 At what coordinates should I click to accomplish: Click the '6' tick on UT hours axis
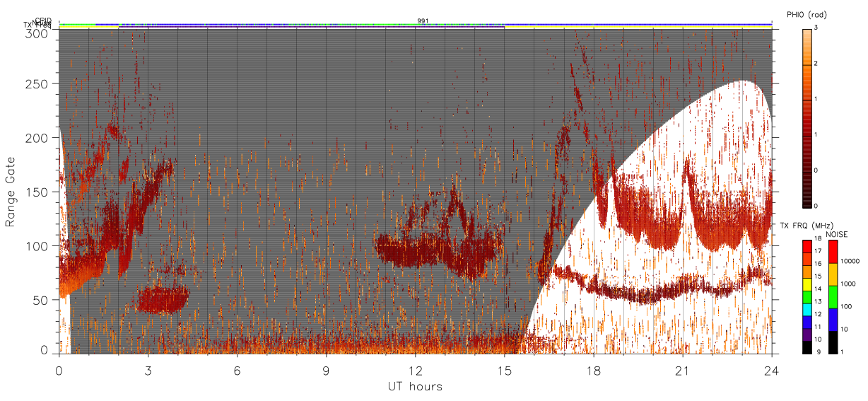click(237, 371)
